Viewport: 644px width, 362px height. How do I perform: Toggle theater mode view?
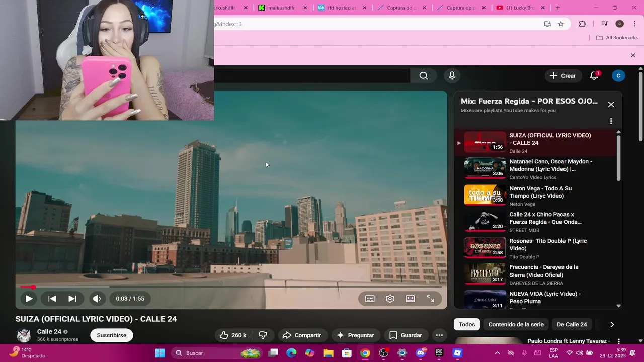point(410,299)
